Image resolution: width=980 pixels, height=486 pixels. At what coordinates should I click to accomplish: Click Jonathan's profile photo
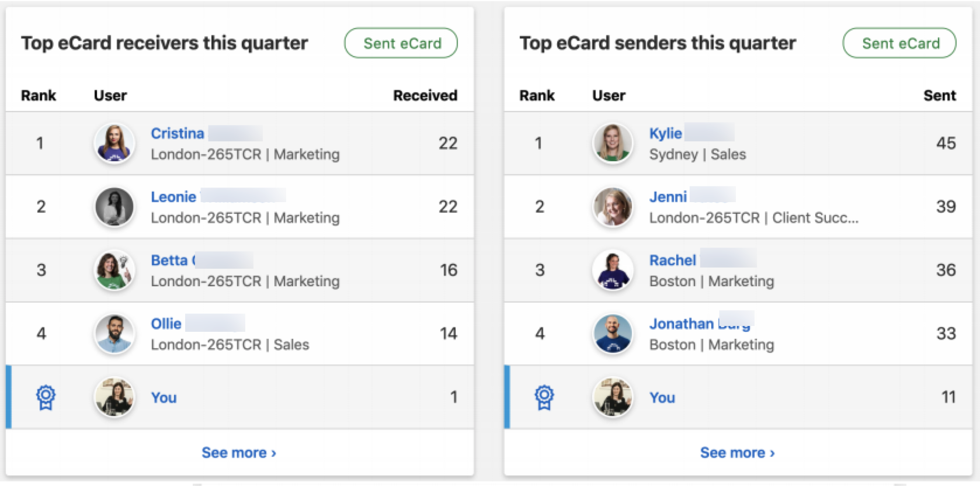(612, 334)
